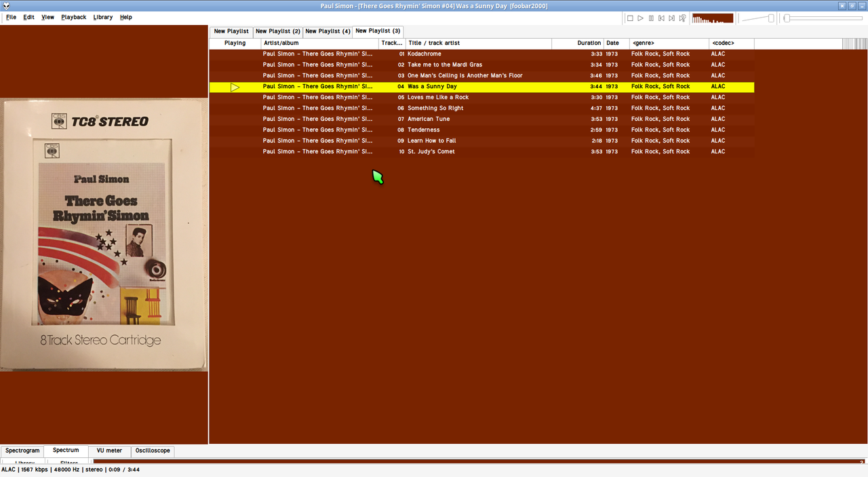Sort by Title / track artist header
The image size is (868, 477).
[479, 43]
